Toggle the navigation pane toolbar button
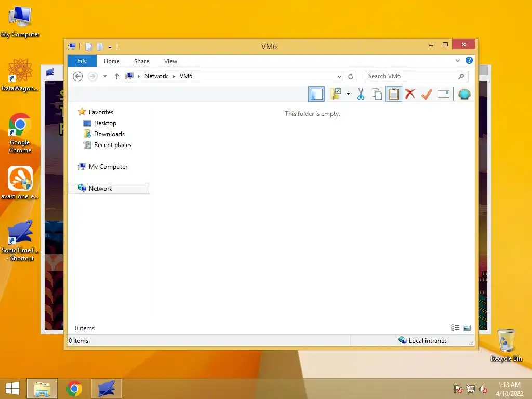The width and height of the screenshot is (532, 399). click(316, 94)
